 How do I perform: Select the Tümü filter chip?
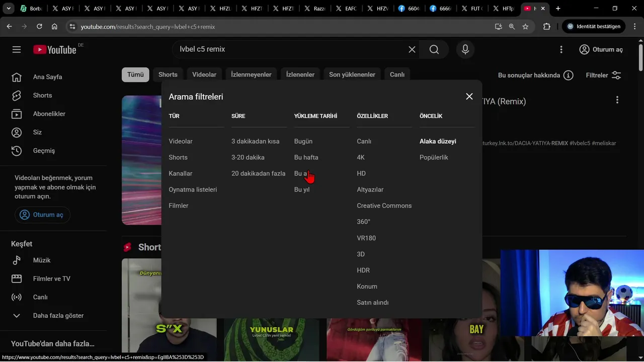point(135,74)
